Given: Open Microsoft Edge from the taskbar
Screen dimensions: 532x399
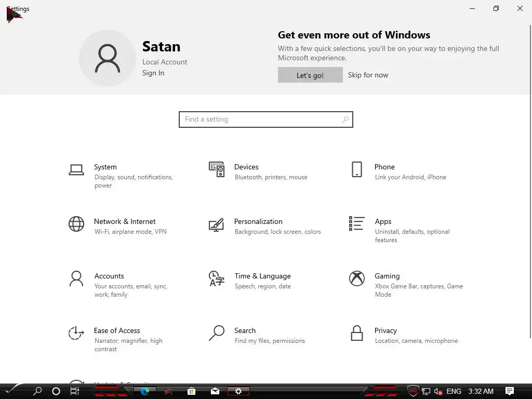Looking at the screenshot, I should 145,391.
